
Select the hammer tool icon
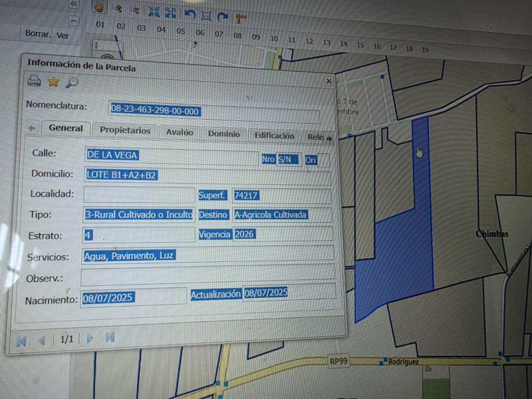[x=240, y=18]
